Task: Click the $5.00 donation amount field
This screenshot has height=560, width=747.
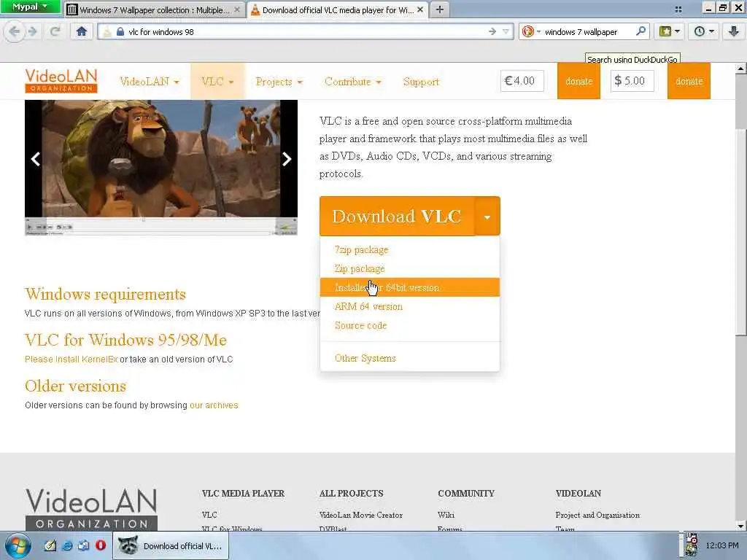Action: (632, 81)
